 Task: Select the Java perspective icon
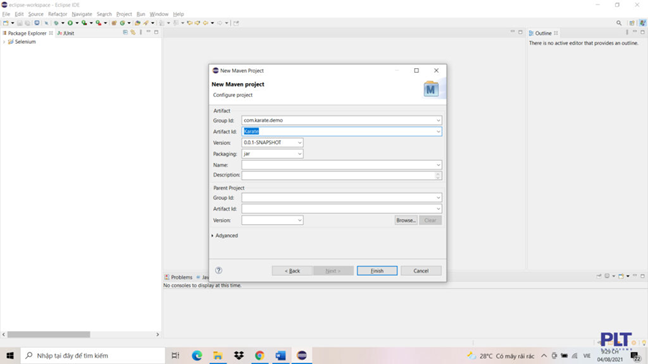pyautogui.click(x=643, y=23)
